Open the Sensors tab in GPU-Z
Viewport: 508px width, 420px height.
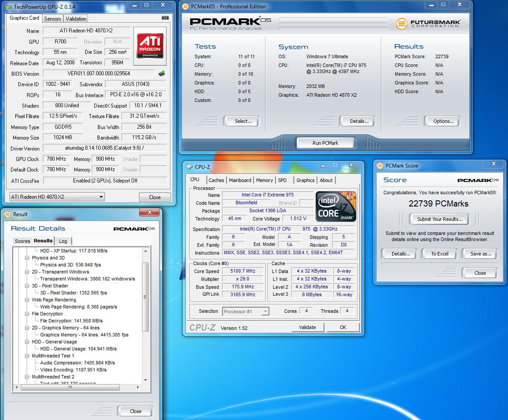point(52,19)
